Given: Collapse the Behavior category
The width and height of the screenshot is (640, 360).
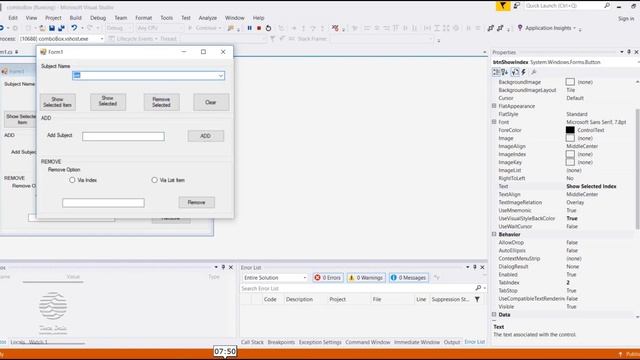Looking at the screenshot, I should pos(494,234).
